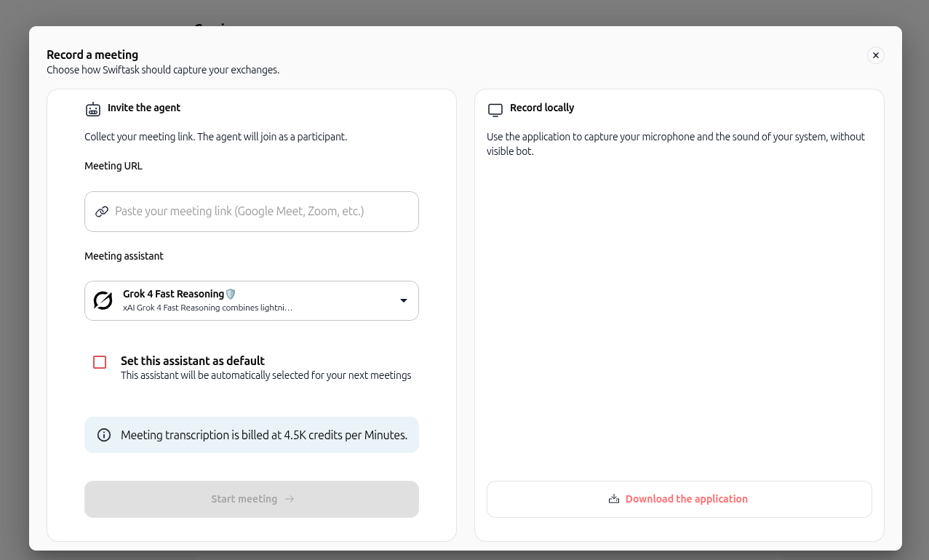929x560 pixels.
Task: Focus the meeting link input field
Action: click(x=252, y=212)
